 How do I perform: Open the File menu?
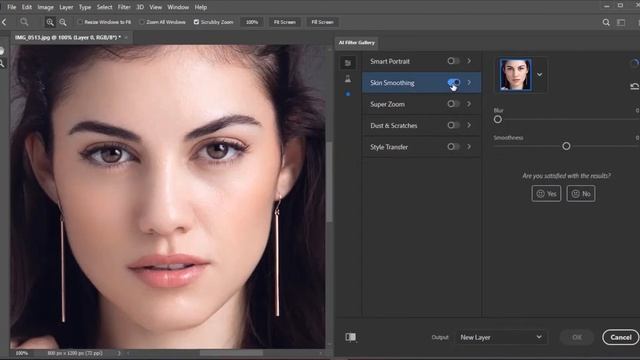[11, 7]
